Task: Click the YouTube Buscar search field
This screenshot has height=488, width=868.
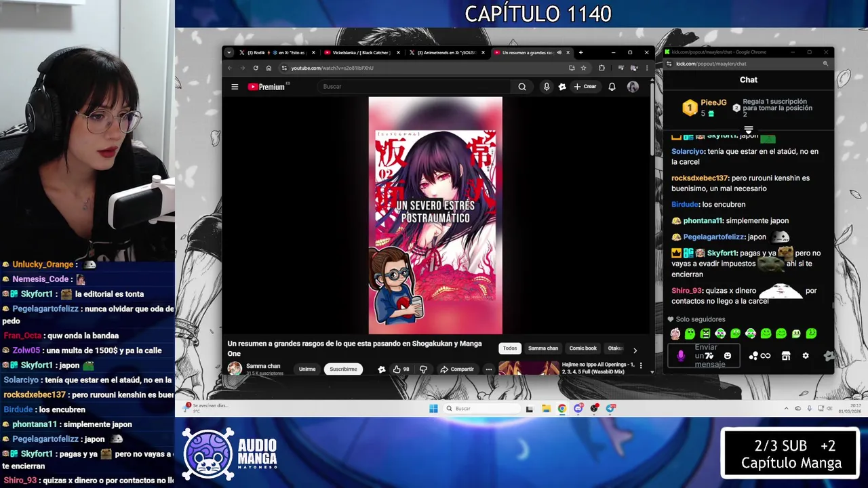Action: point(415,87)
